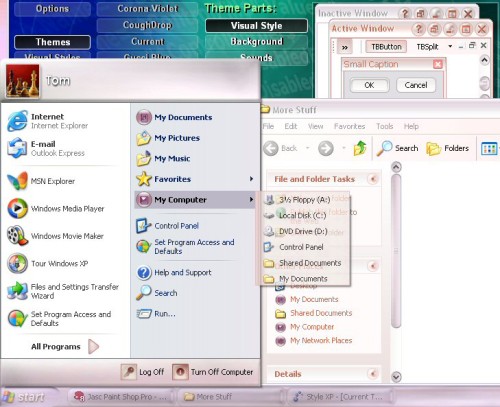Click scroll-up arrow in Explorer task pane

pyautogui.click(x=396, y=167)
